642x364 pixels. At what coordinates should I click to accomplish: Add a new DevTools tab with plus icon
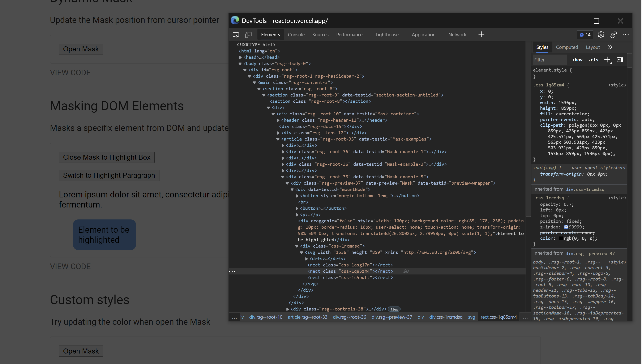click(x=481, y=34)
